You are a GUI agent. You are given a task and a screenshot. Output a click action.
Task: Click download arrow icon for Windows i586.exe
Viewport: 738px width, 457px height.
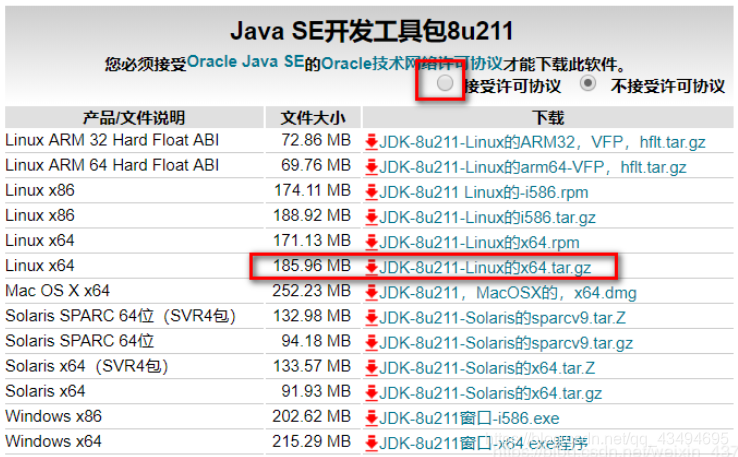click(371, 418)
